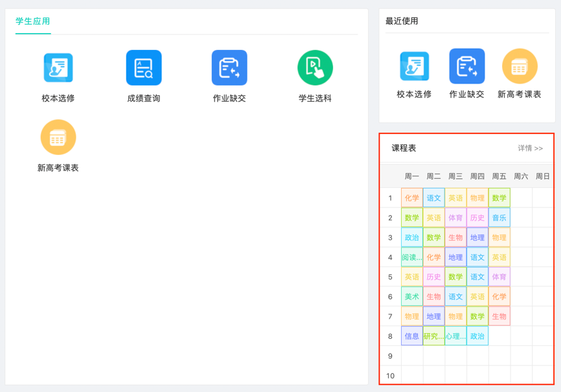Select 化学 cell for 周一 period 1

point(412,198)
